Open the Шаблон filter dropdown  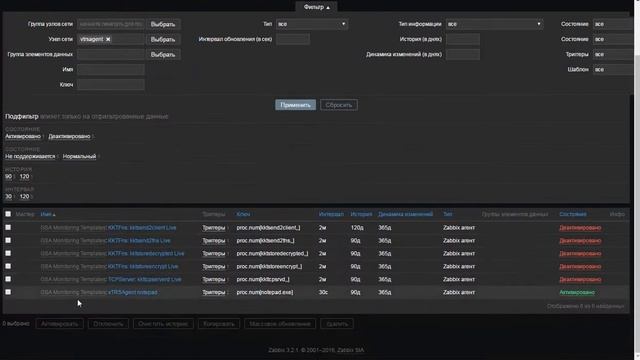(613, 69)
